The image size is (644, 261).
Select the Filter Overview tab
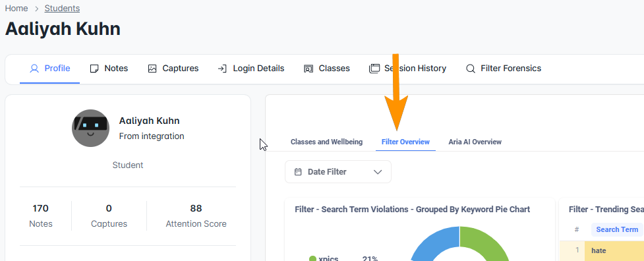point(405,142)
